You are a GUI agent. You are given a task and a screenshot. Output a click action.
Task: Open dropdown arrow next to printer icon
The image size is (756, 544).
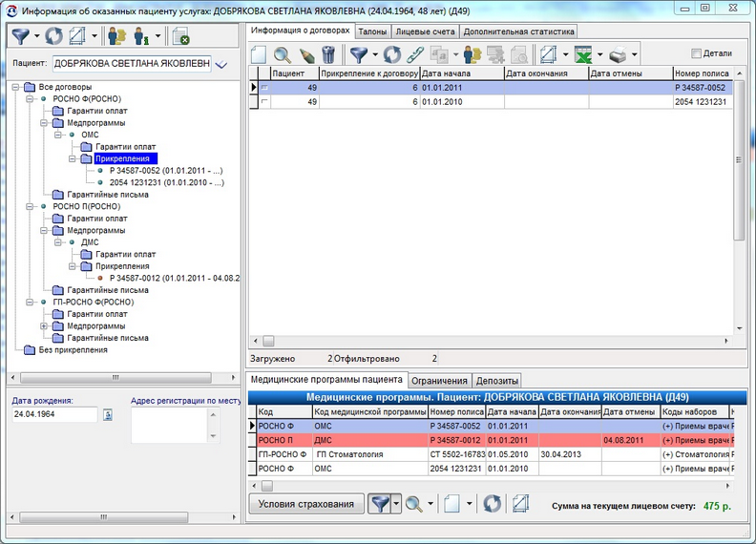pyautogui.click(x=635, y=54)
